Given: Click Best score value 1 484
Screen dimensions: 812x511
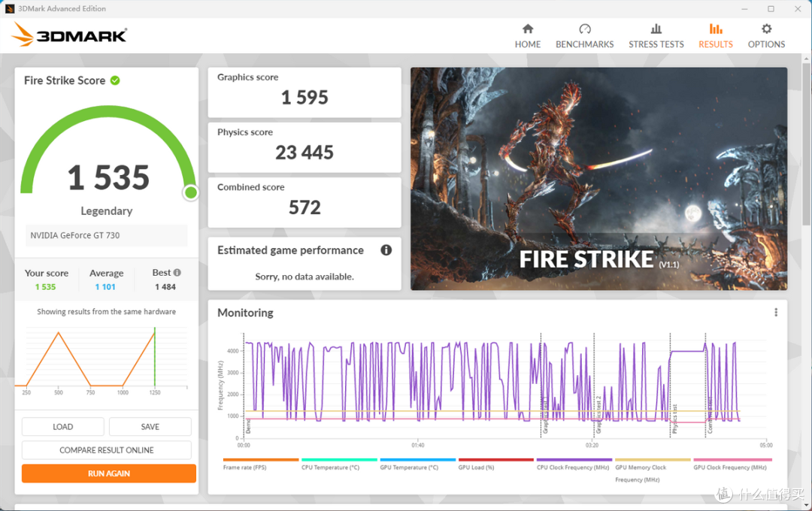Looking at the screenshot, I should pyautogui.click(x=165, y=287).
